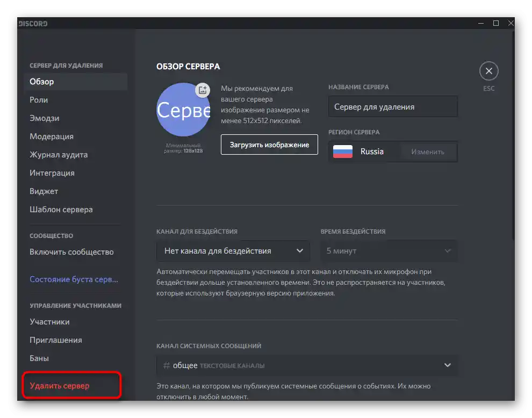The height and width of the screenshot is (418, 532).
Task: Click the server name input field
Action: coord(393,106)
